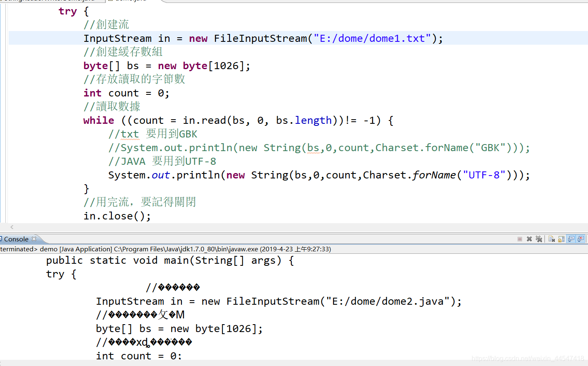Click the "E:/dome/dome1.txt" string literal
Viewport: 588px width, 366px height.
372,39
